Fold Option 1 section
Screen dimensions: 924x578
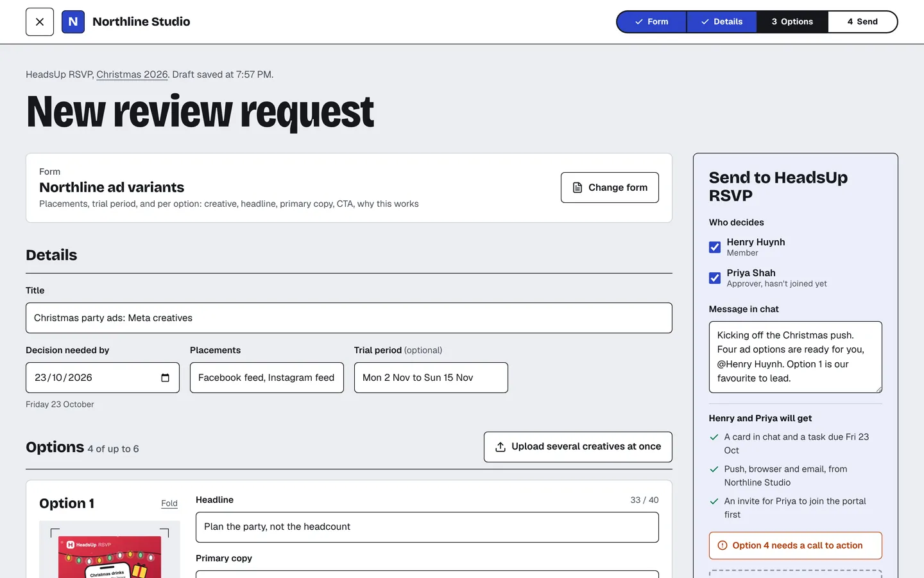point(169,504)
